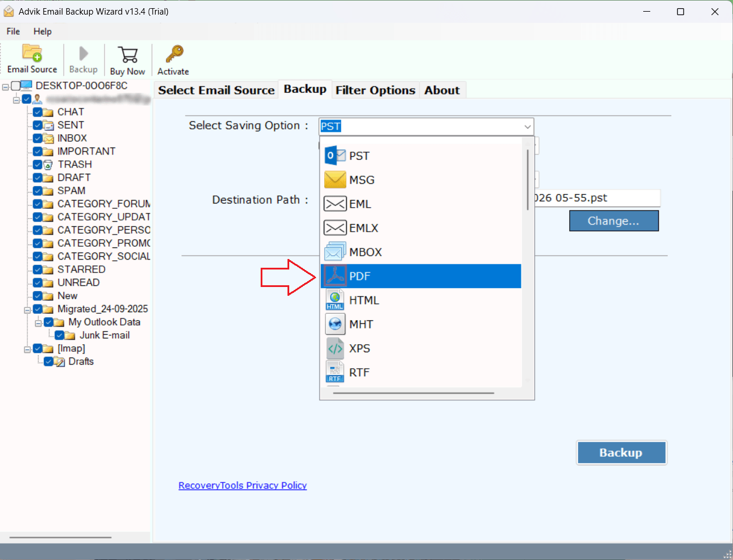Switch to the Backup tab
Viewport: 733px width, 560px height.
(305, 89)
